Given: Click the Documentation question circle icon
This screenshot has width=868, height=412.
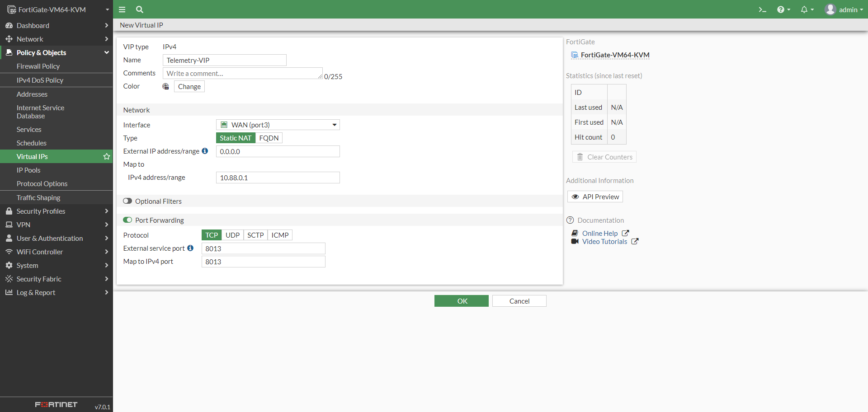Looking at the screenshot, I should click(570, 220).
